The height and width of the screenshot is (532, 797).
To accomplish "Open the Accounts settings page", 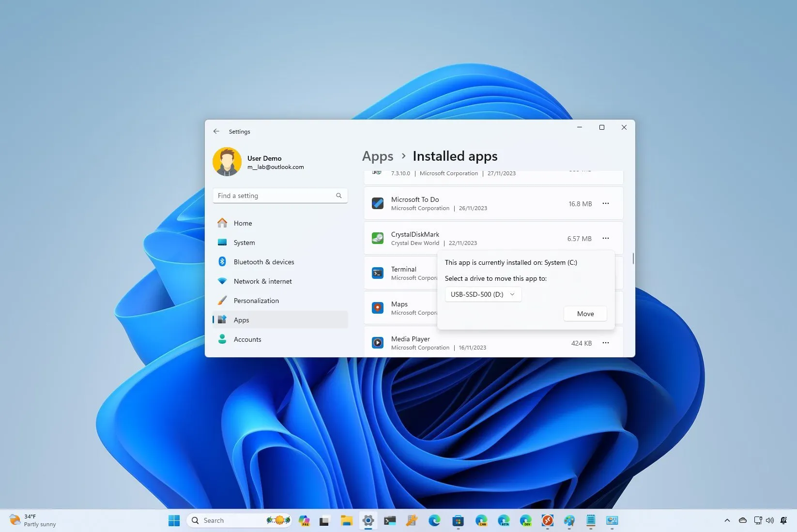I will (280, 339).
